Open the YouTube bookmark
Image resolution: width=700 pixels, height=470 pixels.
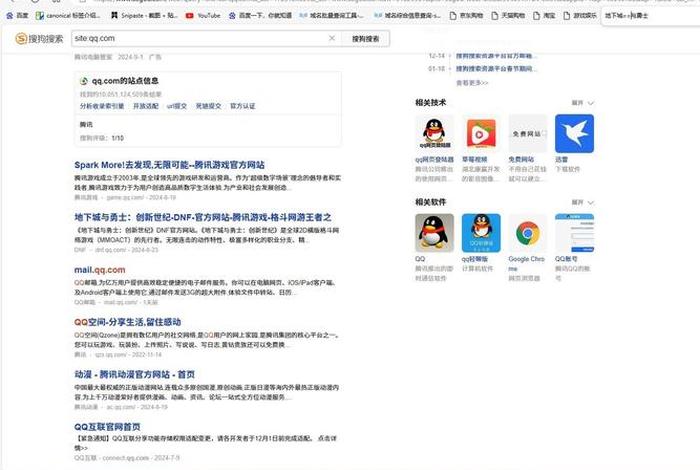click(x=203, y=16)
